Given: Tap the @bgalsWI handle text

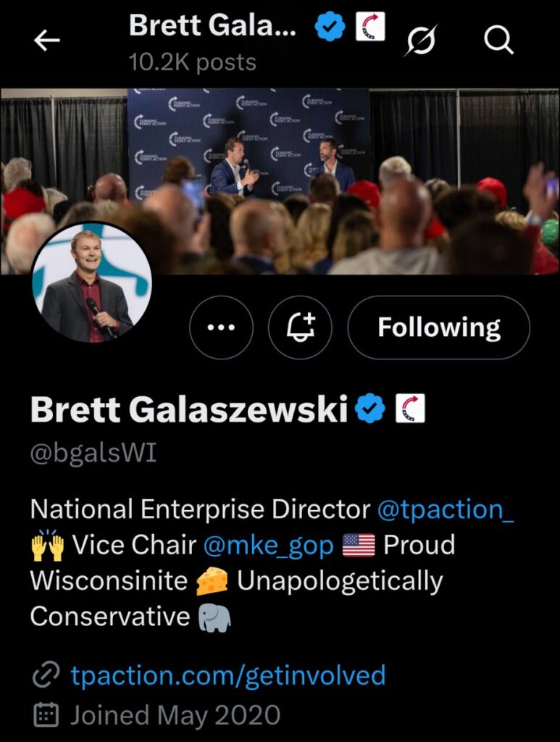Looking at the screenshot, I should click(93, 454).
